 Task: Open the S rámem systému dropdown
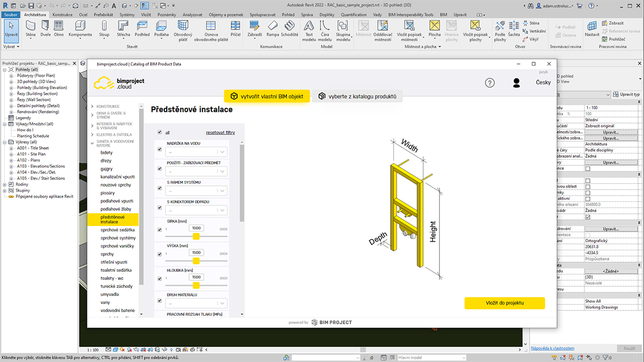click(196, 191)
